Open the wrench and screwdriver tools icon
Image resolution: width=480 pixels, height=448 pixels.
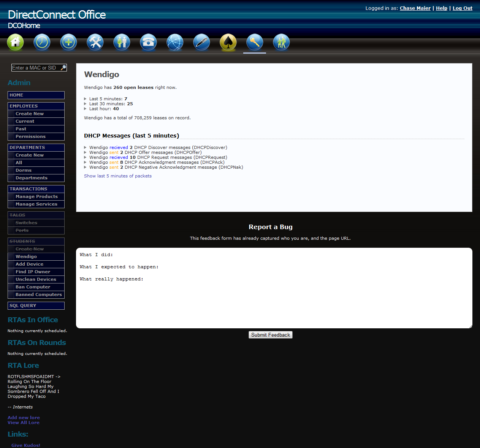point(95,42)
